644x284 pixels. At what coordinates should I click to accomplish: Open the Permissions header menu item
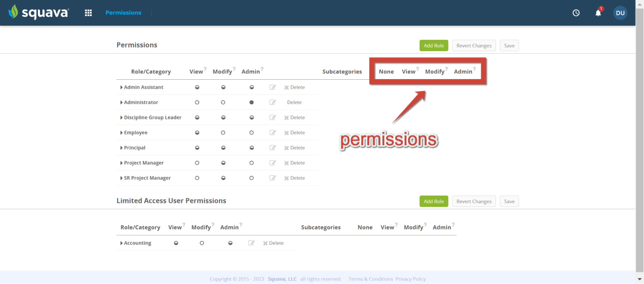coord(123,13)
